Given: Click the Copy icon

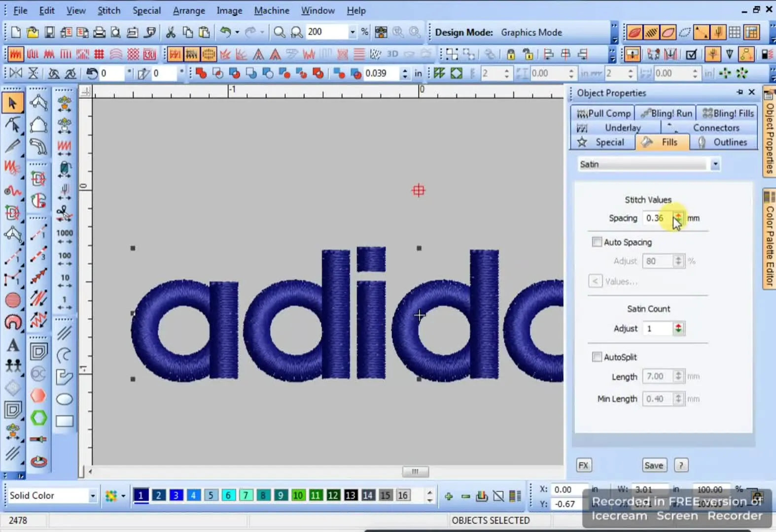Looking at the screenshot, I should point(187,33).
